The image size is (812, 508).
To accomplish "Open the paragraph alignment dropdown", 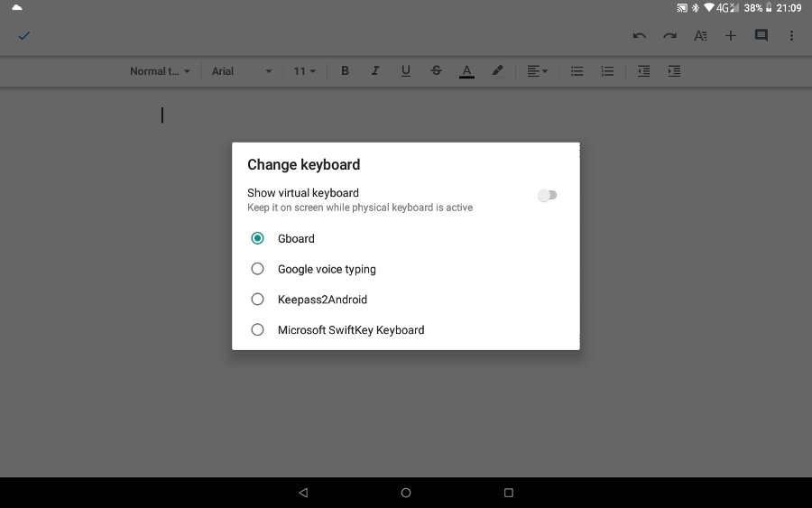I will coord(537,71).
